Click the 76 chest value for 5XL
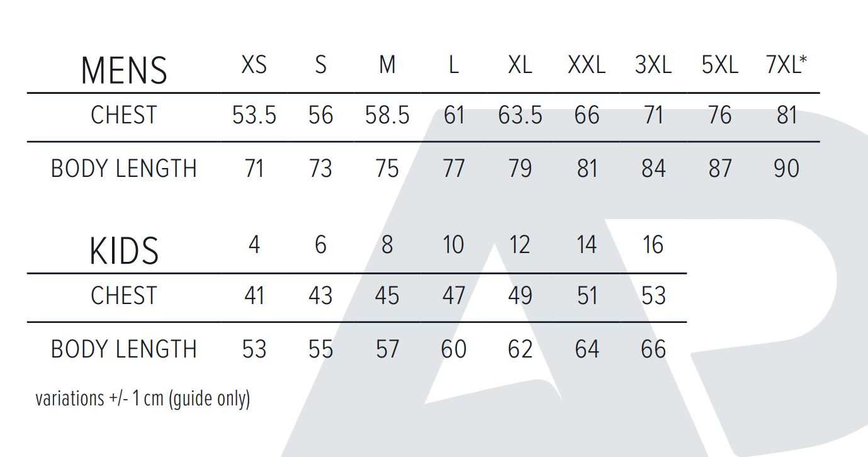Image resolution: width=868 pixels, height=457 pixels. click(719, 115)
